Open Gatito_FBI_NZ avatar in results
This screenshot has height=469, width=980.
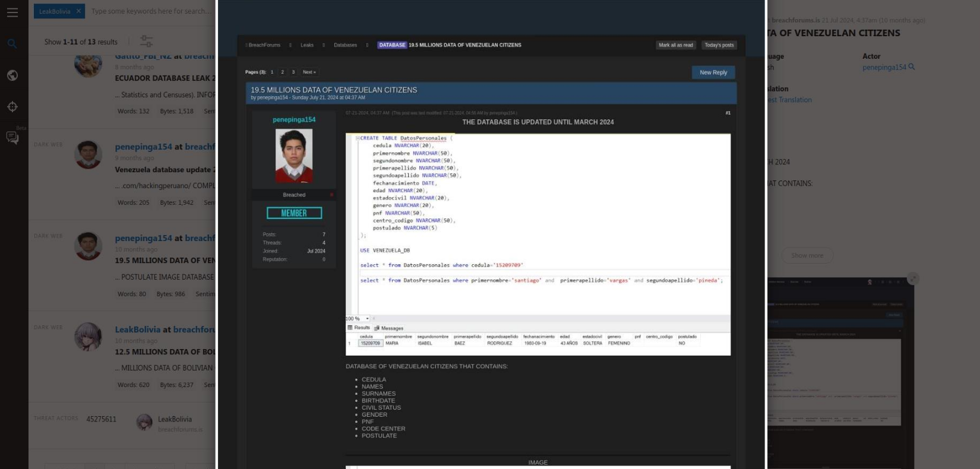click(88, 64)
